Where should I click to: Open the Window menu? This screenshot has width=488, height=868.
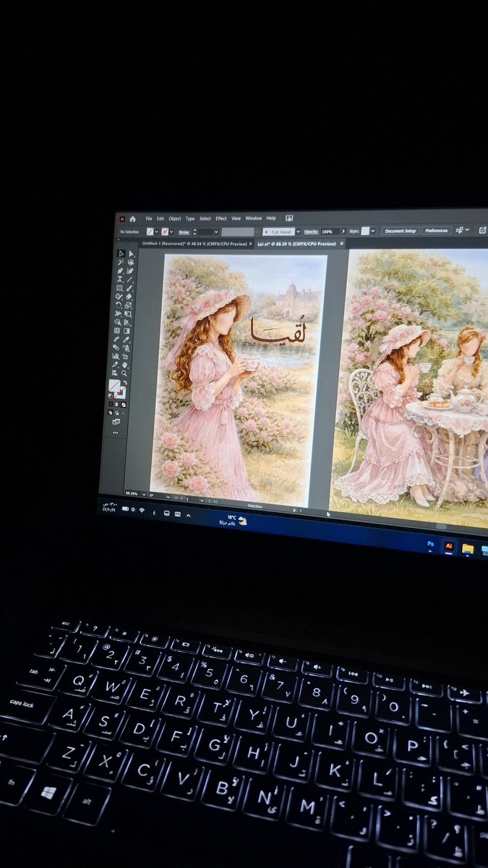tap(254, 218)
